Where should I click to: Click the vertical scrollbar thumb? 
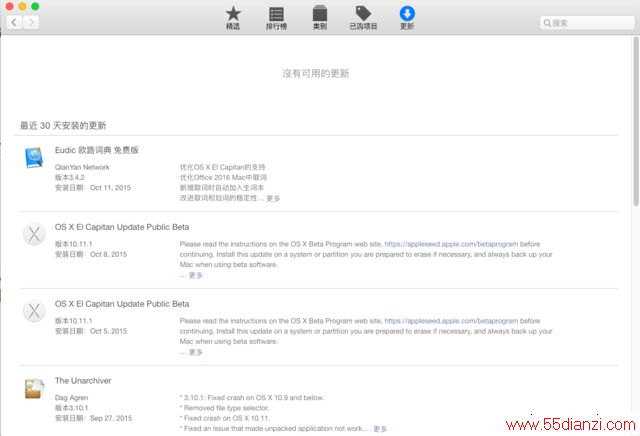pos(636,121)
